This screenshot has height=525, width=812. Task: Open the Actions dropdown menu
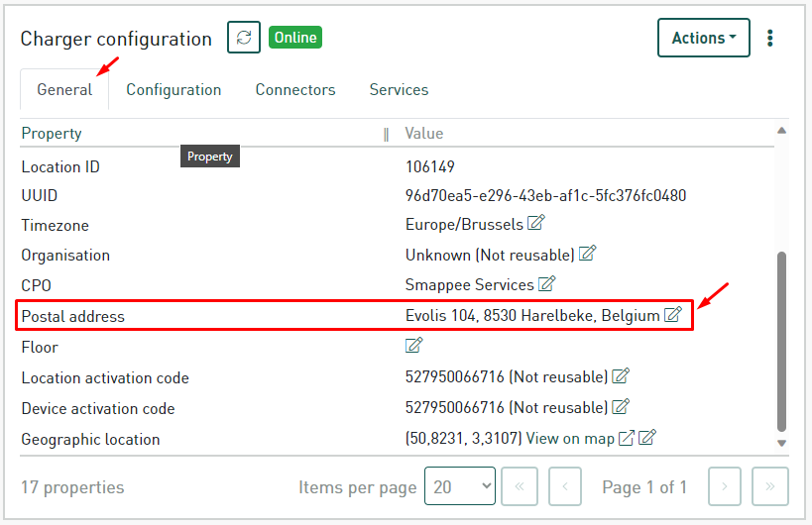[703, 38]
